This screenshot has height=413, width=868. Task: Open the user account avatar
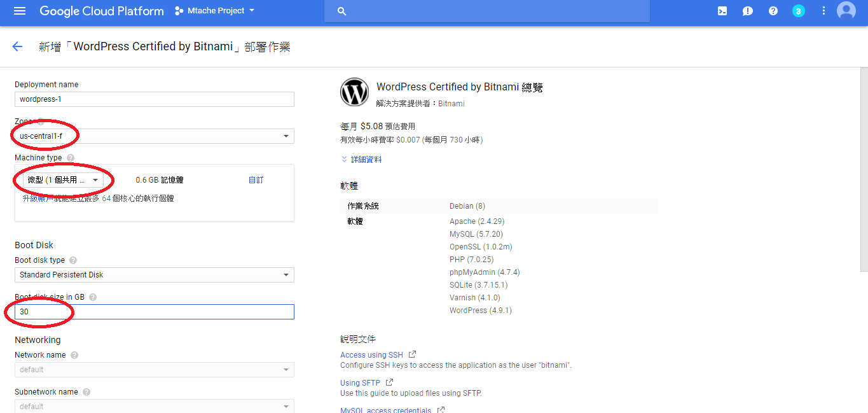coord(846,11)
